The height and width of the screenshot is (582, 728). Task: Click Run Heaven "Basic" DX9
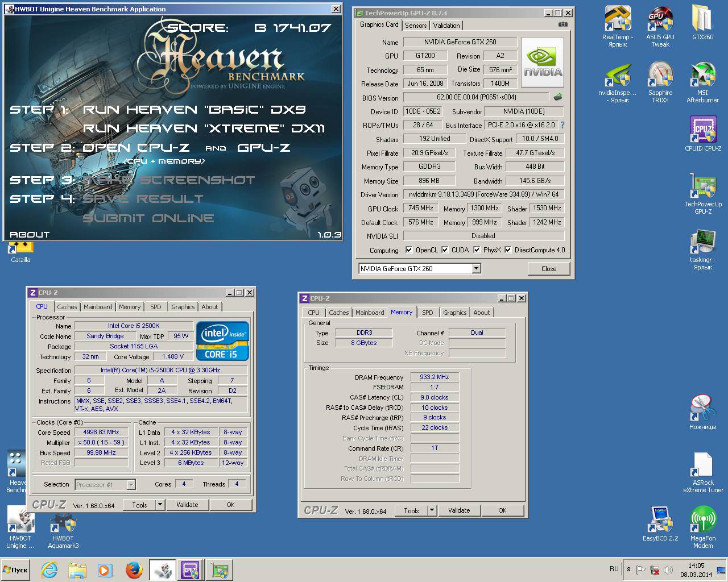(195, 110)
